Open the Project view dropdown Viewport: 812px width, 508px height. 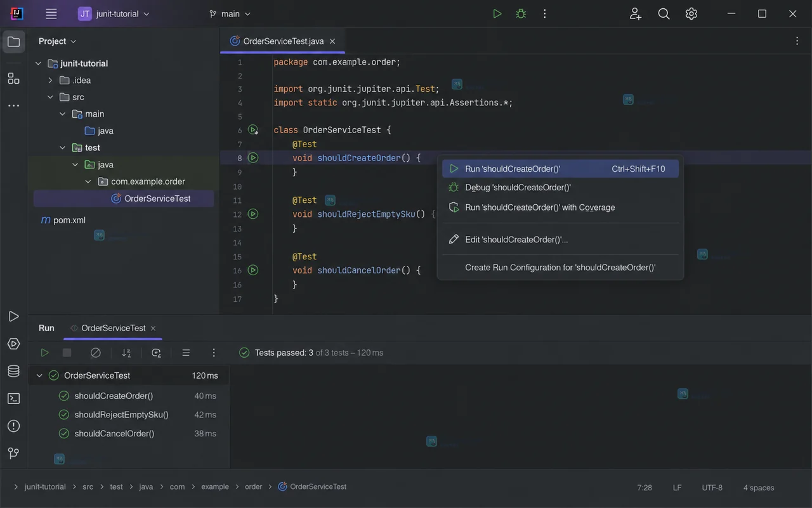point(57,41)
